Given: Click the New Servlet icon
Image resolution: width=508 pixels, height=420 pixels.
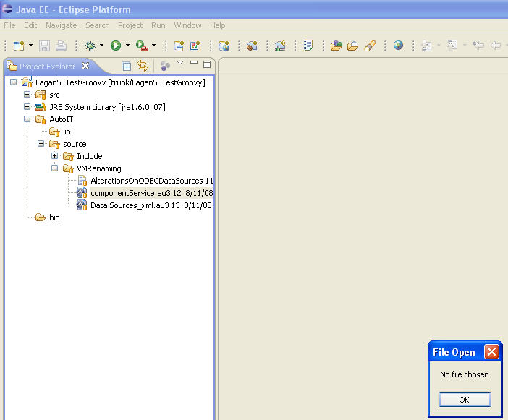Looking at the screenshot, I should [x=195, y=46].
